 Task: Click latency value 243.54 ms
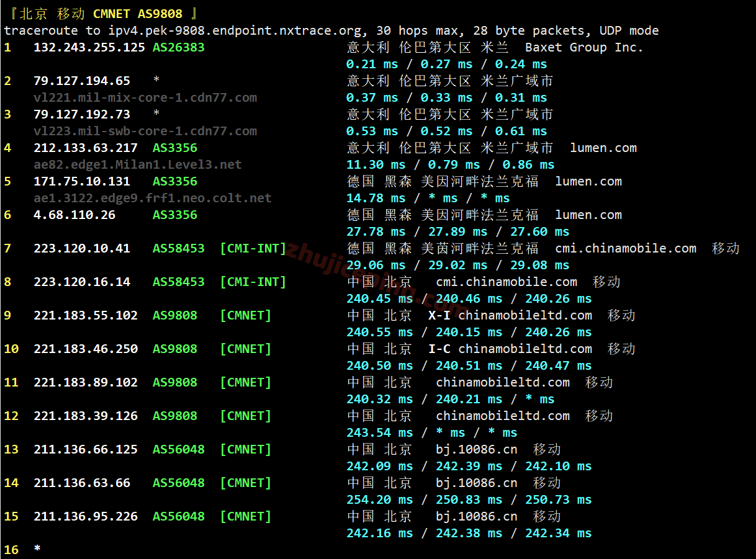[x=380, y=432]
